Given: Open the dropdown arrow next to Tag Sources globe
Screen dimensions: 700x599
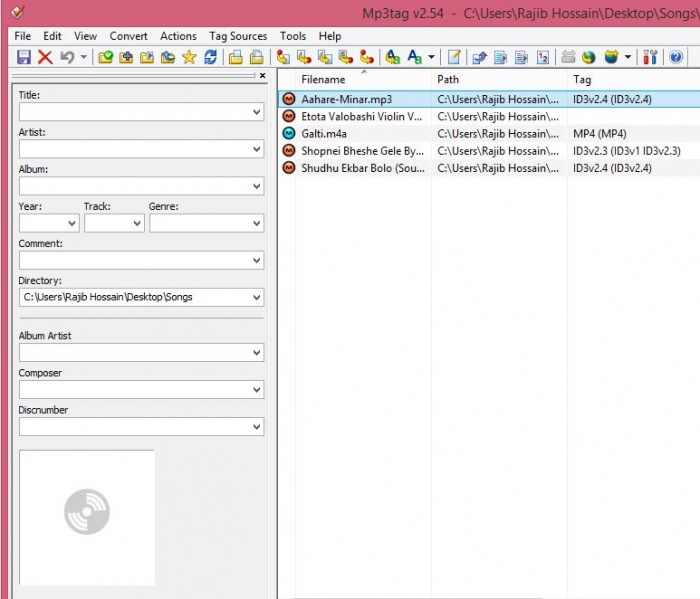Looking at the screenshot, I should click(628, 57).
